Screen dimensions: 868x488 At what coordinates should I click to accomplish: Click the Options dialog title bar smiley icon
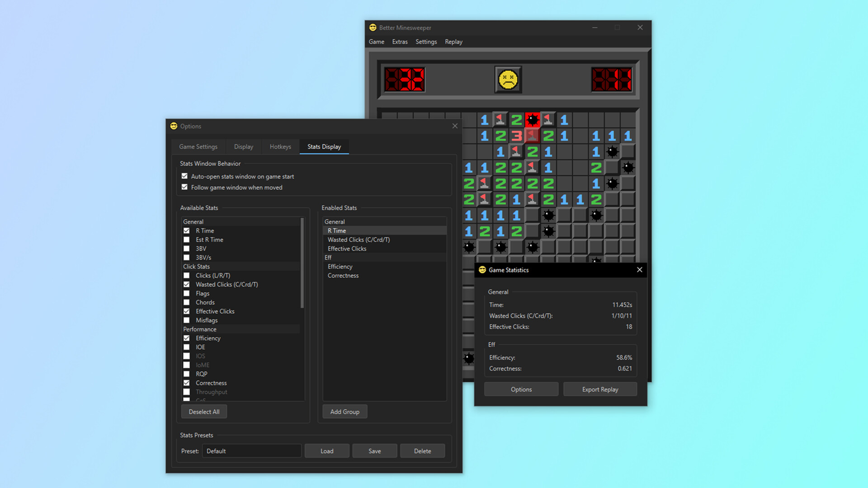coord(175,126)
